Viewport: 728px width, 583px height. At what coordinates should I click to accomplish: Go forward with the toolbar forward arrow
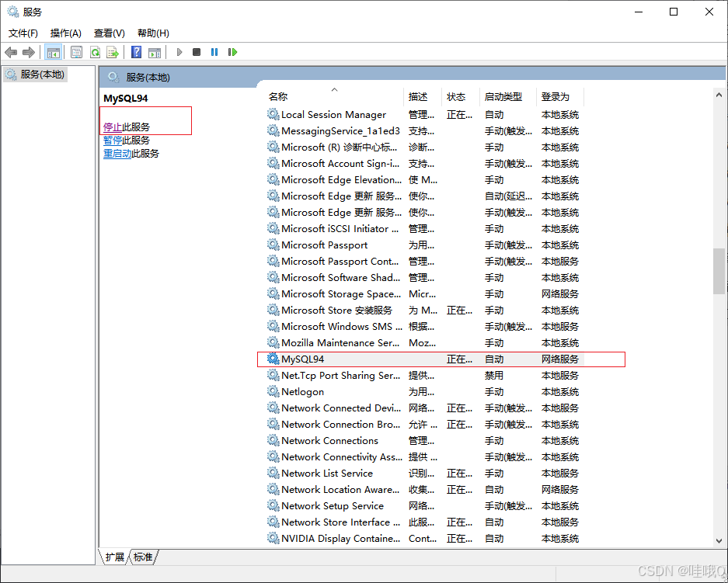(x=28, y=52)
